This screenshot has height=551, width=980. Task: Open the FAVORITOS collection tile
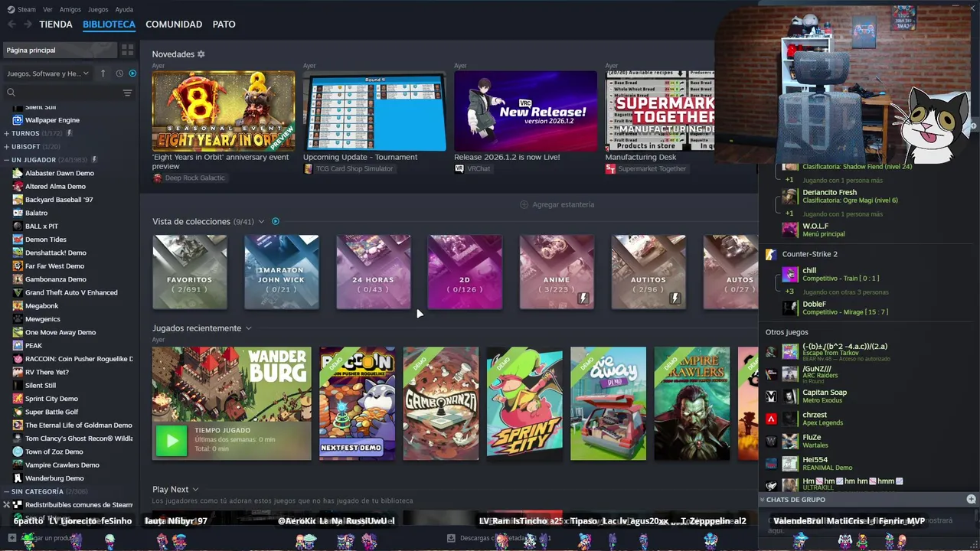[190, 272]
